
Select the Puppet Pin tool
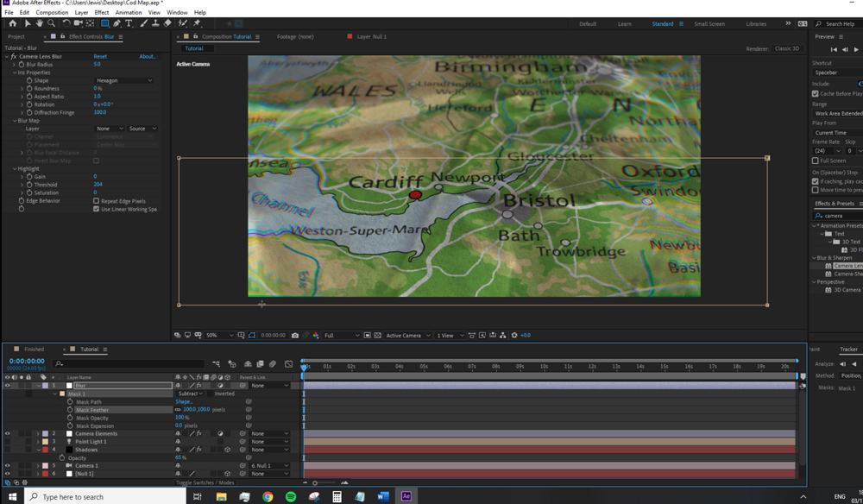point(197,23)
